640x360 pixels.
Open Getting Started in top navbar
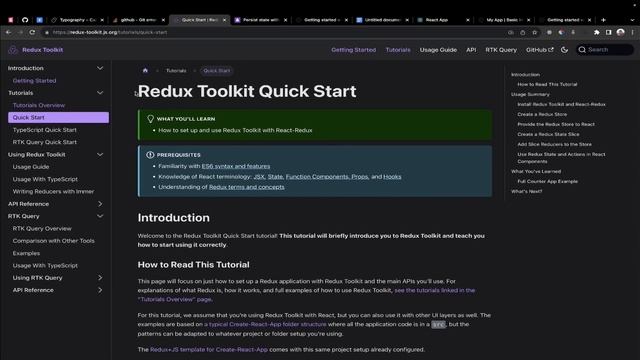[353, 50]
